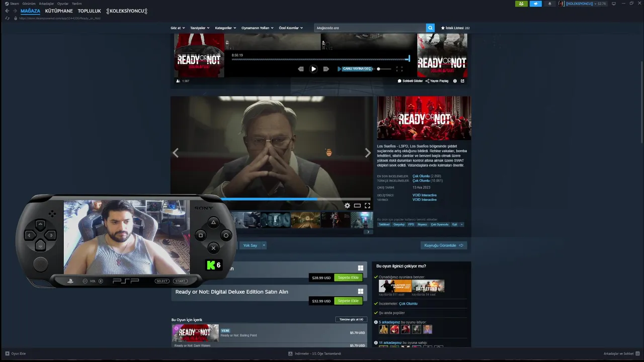Screen dimensions: 644x362
Task: Switch to the TOPLULUK tab
Action: [89, 11]
